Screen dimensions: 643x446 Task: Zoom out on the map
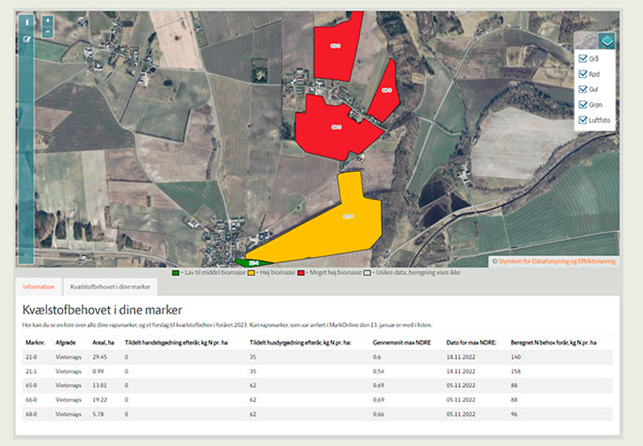[48, 32]
